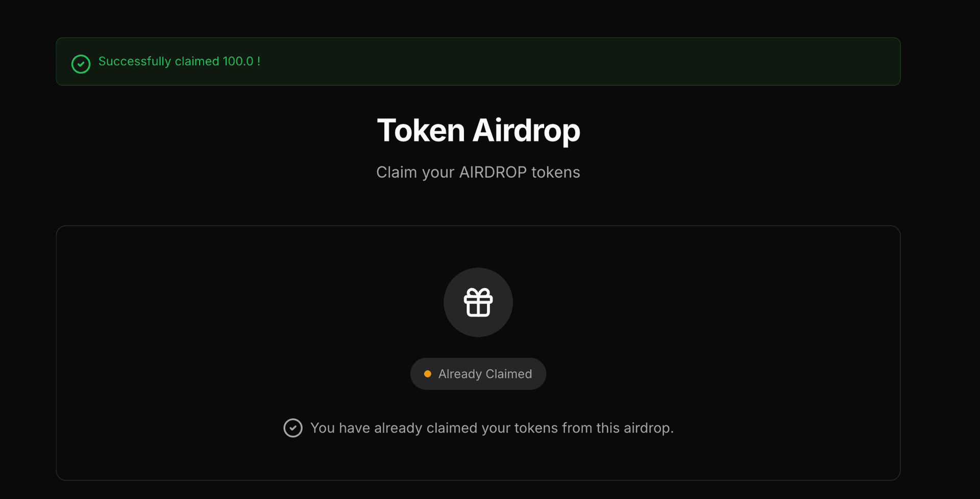Click the uppercase "AIRDROP" word in subtitle
Viewport: 980px width, 499px height.
click(493, 172)
